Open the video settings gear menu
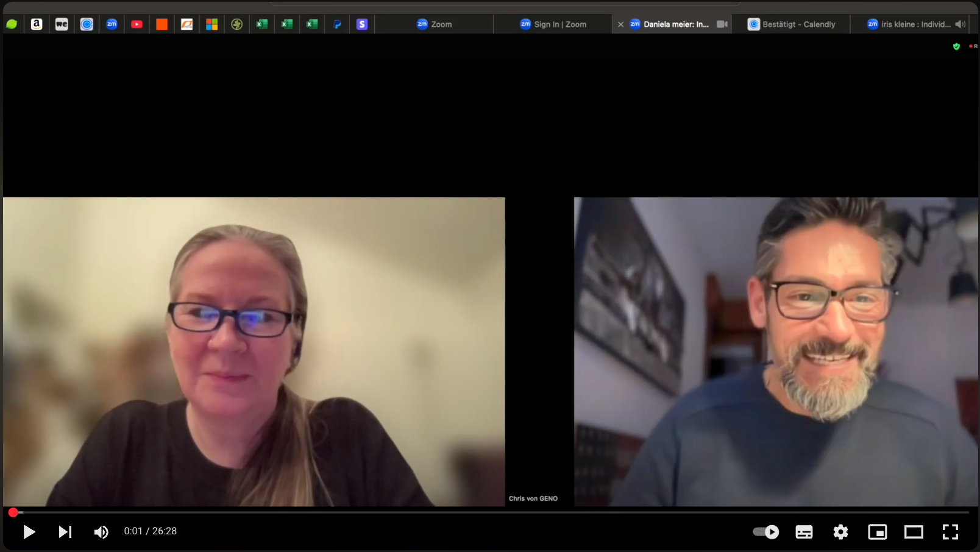 (x=840, y=532)
